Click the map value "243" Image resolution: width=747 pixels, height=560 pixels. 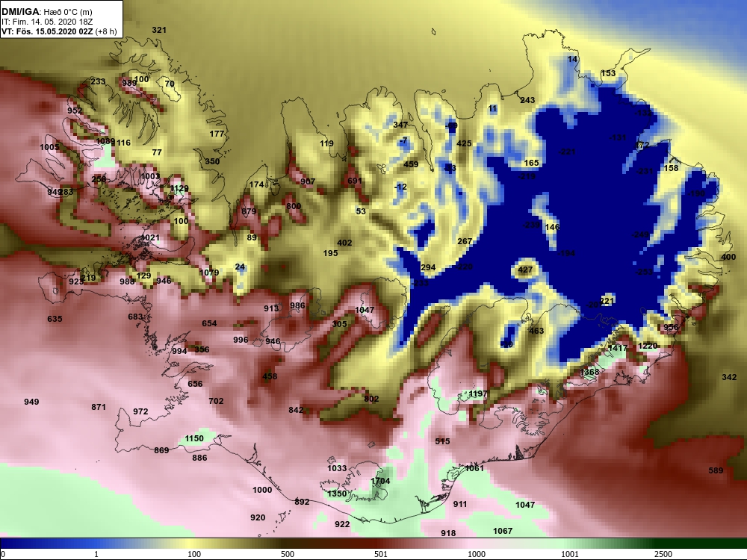(x=527, y=100)
